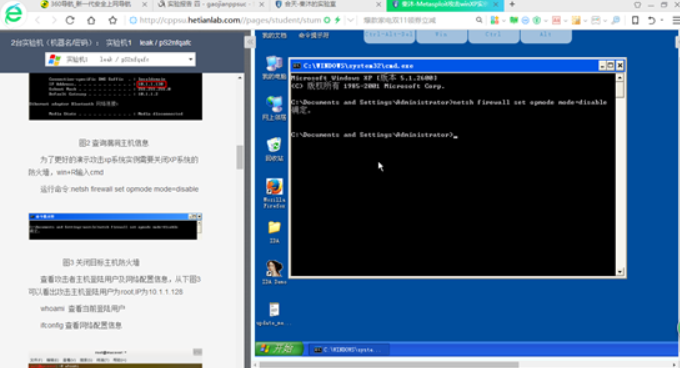Click the 360 browser logo icon
Image resolution: width=680 pixels, height=368 pixels.
[x=13, y=14]
